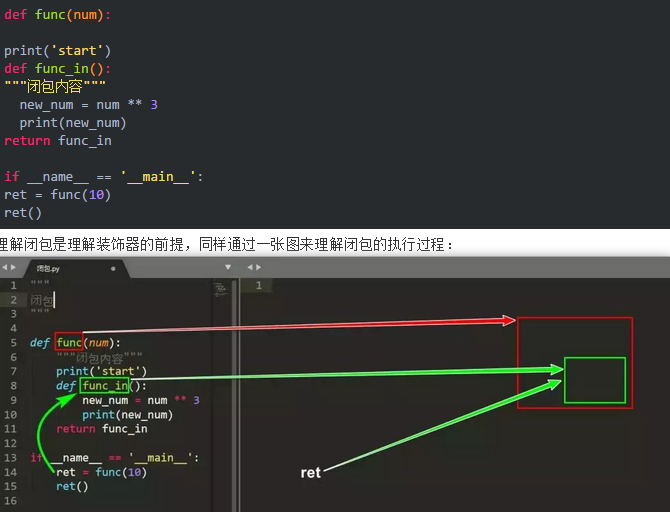The width and height of the screenshot is (670, 512).
Task: Click 'func(10)' on editor line 14
Action: [x=121, y=472]
